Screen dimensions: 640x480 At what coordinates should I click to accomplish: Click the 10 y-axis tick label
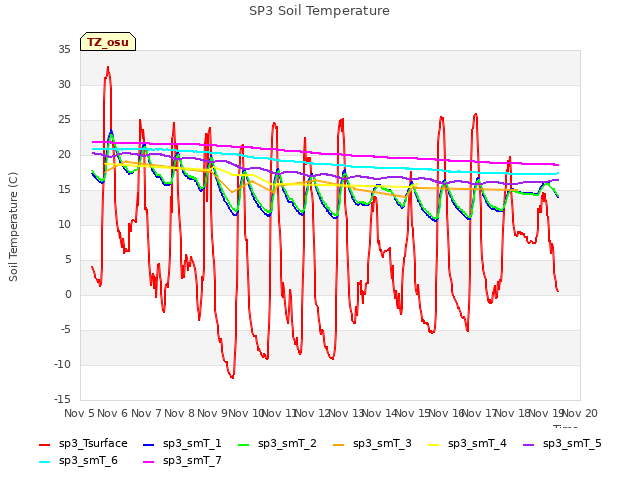[x=64, y=224]
